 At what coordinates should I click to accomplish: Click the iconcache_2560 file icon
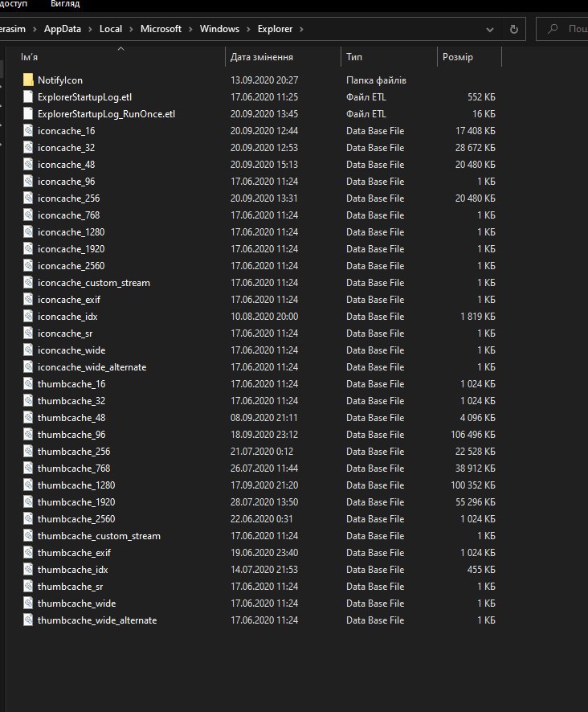[x=28, y=266]
